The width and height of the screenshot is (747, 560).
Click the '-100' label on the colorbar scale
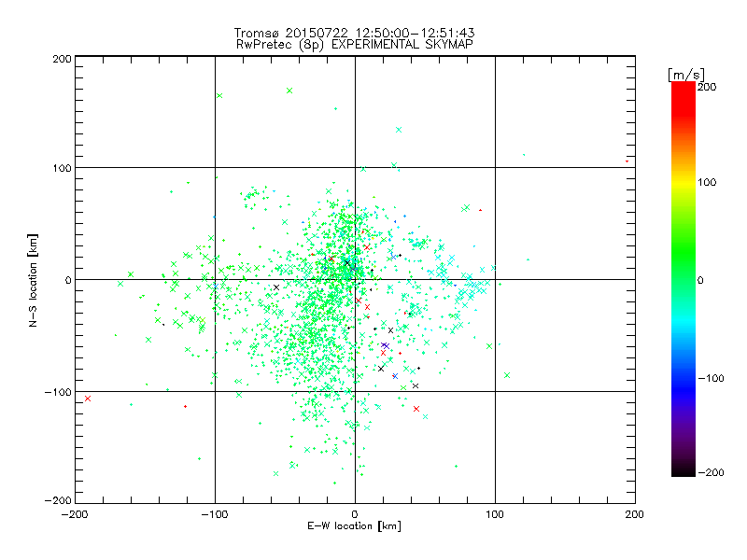tap(711, 378)
